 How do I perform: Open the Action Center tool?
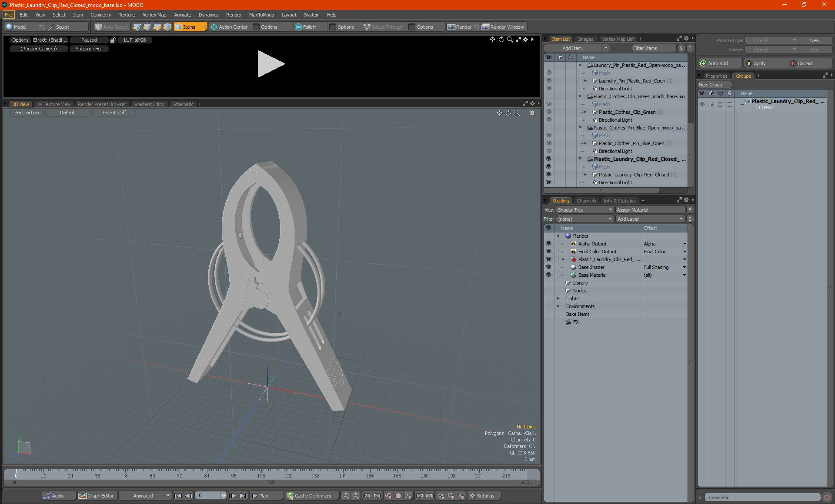pyautogui.click(x=229, y=27)
